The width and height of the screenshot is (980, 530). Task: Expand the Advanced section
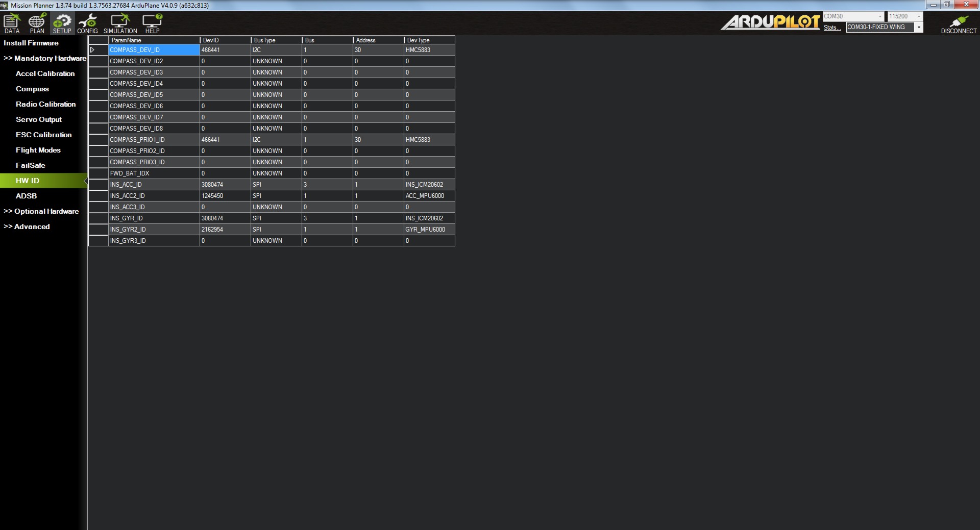click(27, 226)
